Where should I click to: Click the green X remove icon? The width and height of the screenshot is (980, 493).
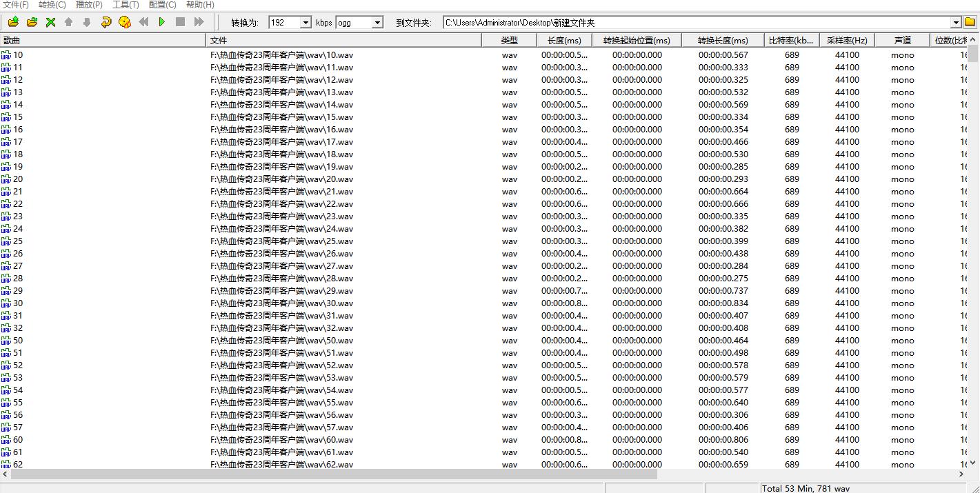coord(50,22)
